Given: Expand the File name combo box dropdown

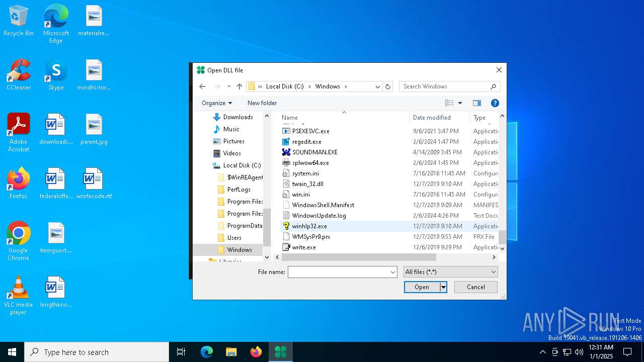Looking at the screenshot, I should [x=393, y=272].
